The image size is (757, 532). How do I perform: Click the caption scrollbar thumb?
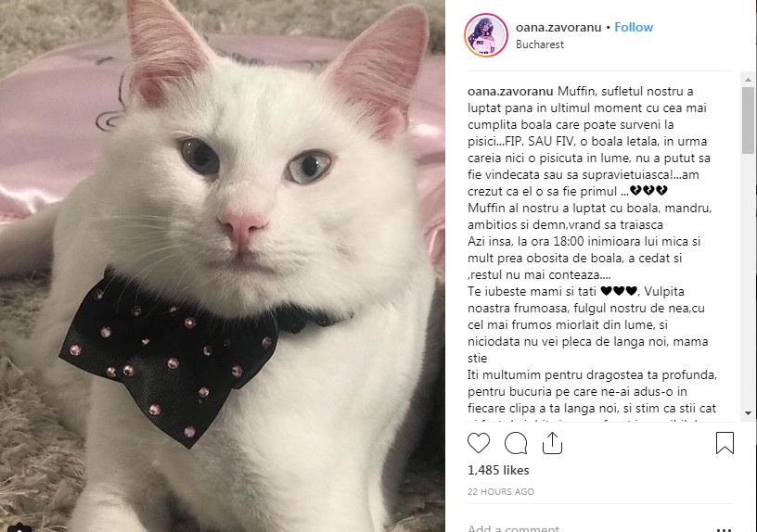748,120
